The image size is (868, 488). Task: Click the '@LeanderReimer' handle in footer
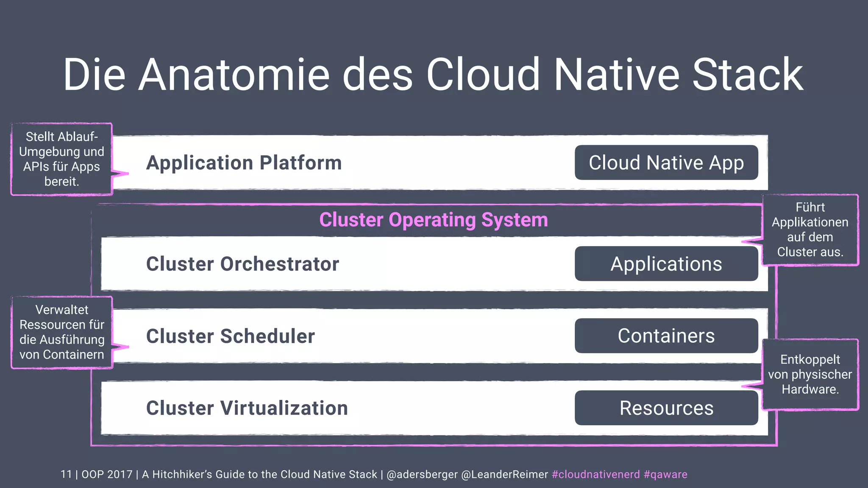[x=505, y=474]
